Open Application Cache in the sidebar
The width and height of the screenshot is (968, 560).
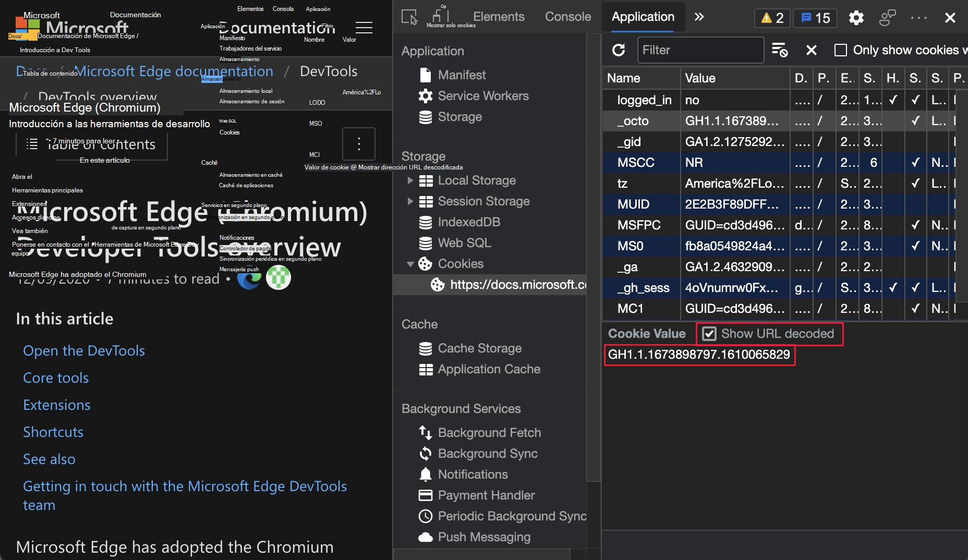(x=489, y=369)
